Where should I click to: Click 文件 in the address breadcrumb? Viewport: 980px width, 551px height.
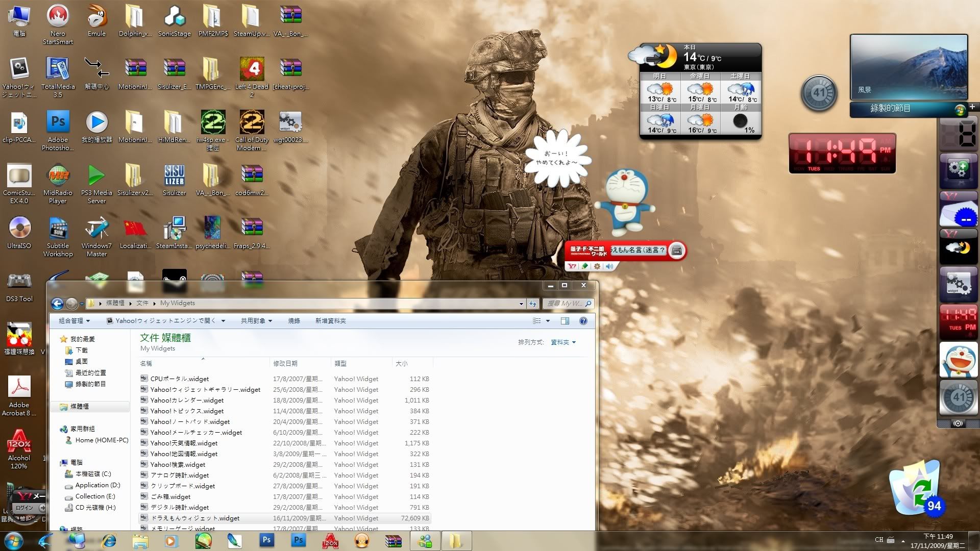tap(142, 303)
